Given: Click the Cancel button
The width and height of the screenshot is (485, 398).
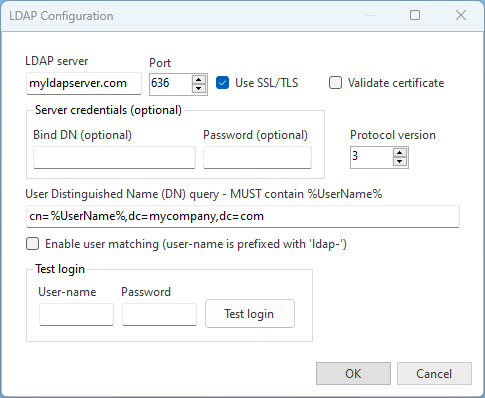Looking at the screenshot, I should (x=434, y=373).
